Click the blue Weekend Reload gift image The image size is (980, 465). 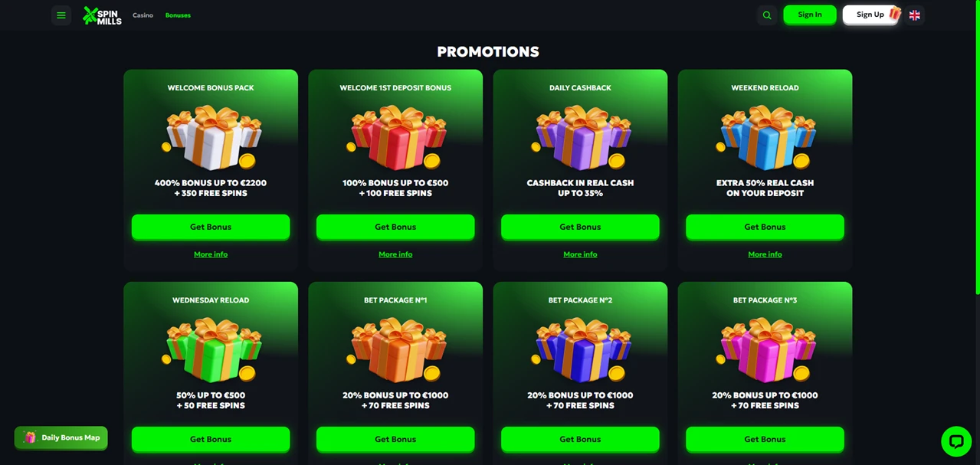tap(765, 138)
